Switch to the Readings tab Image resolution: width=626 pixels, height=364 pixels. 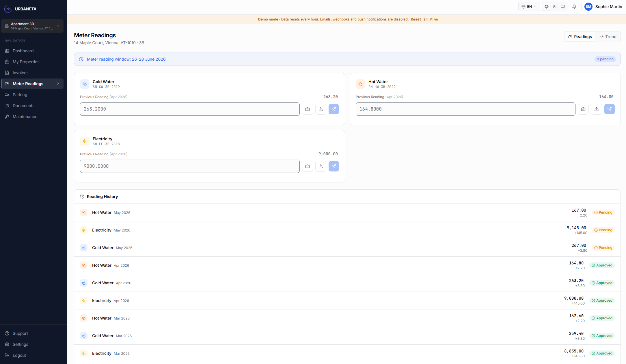click(x=580, y=37)
